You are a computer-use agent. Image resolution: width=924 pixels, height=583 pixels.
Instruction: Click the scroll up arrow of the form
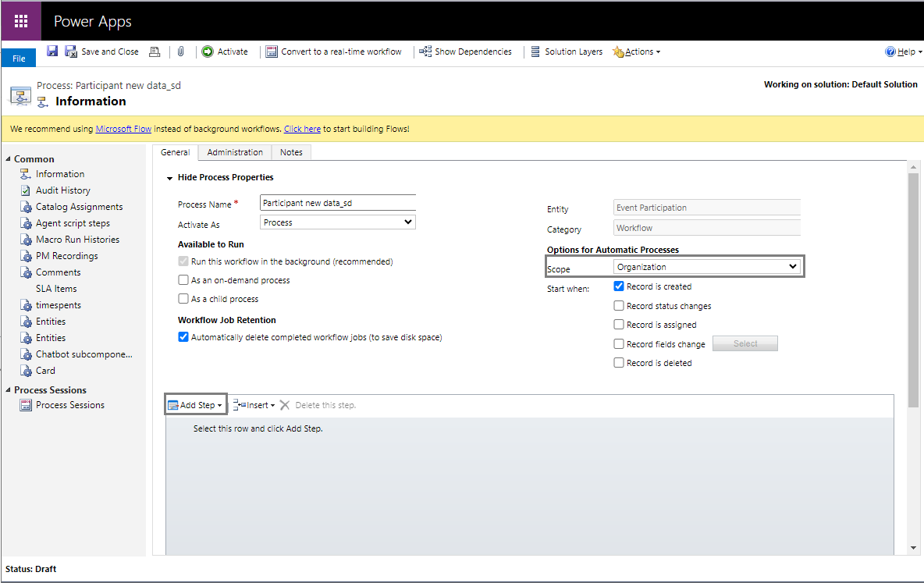(x=913, y=167)
